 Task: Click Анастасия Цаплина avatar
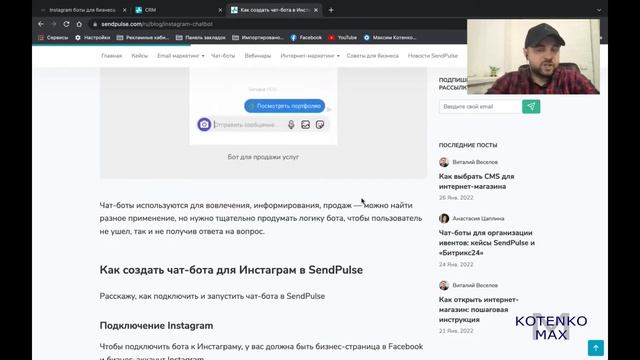click(444, 218)
